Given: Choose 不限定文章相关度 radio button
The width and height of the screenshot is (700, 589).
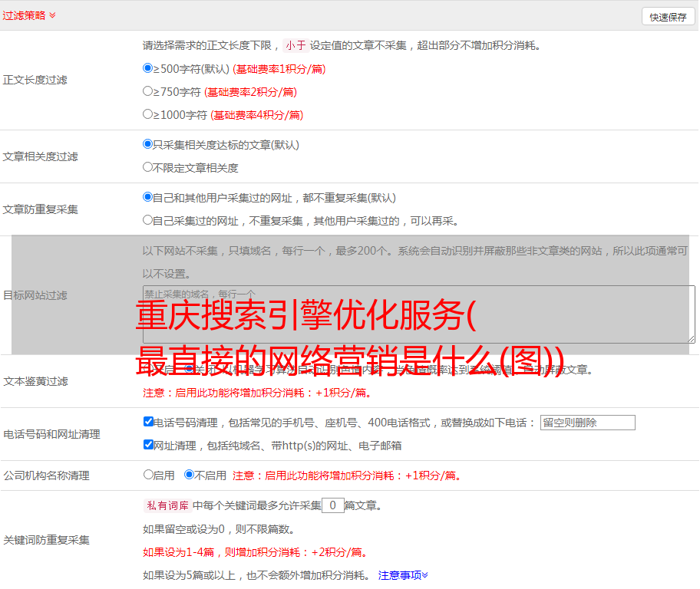Looking at the screenshot, I should point(148,167).
